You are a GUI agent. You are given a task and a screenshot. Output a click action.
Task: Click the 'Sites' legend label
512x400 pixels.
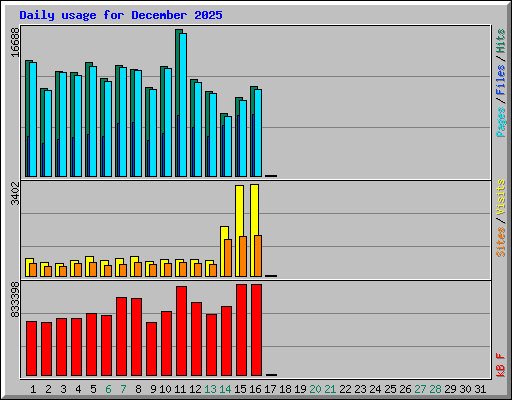point(500,242)
